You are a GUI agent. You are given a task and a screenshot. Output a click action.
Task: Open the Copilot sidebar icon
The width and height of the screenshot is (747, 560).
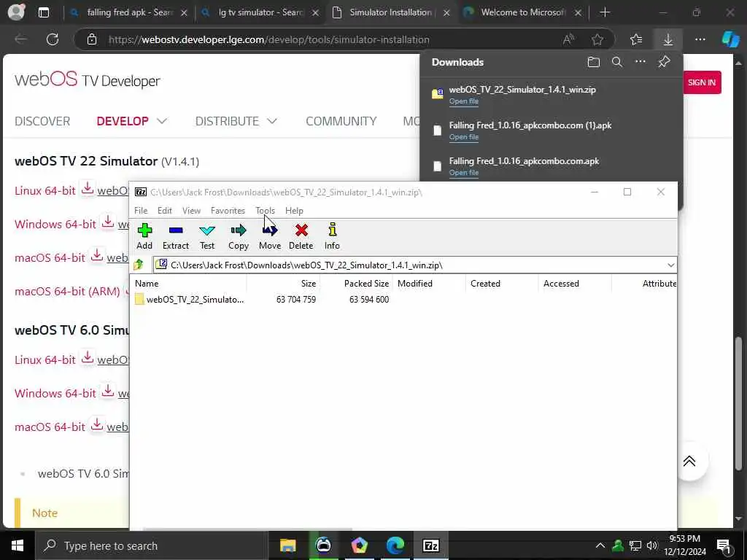(730, 39)
